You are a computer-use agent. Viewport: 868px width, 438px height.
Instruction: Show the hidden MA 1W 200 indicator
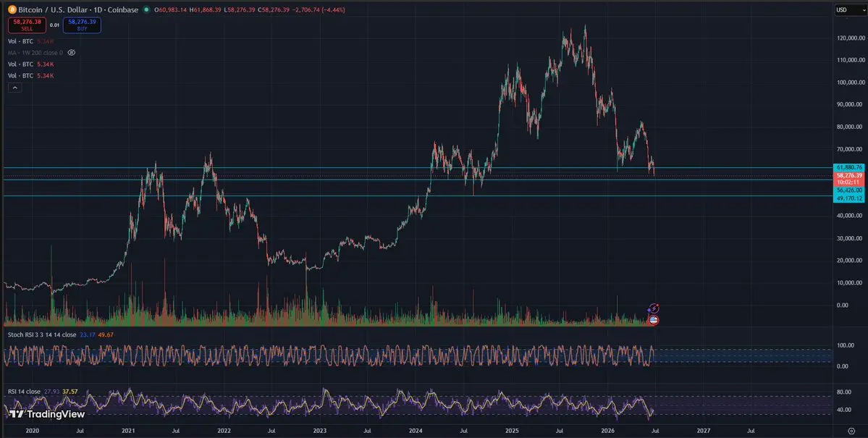pos(72,53)
